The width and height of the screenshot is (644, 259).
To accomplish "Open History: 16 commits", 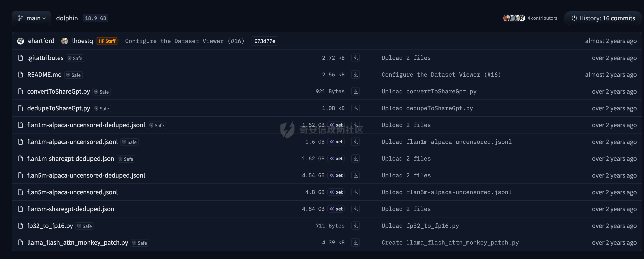I will [603, 18].
